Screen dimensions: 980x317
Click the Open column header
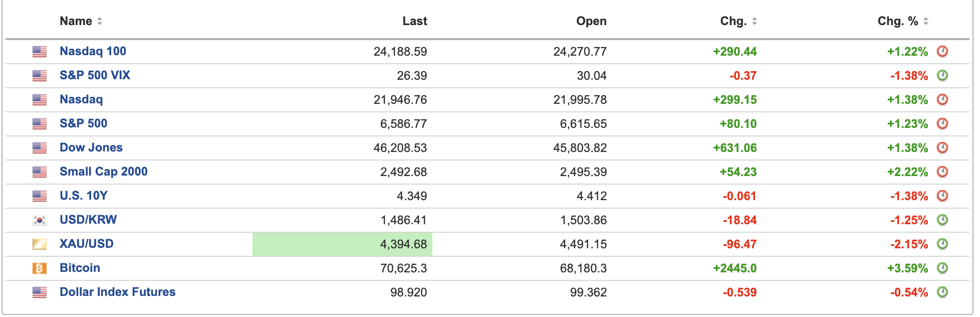591,21
